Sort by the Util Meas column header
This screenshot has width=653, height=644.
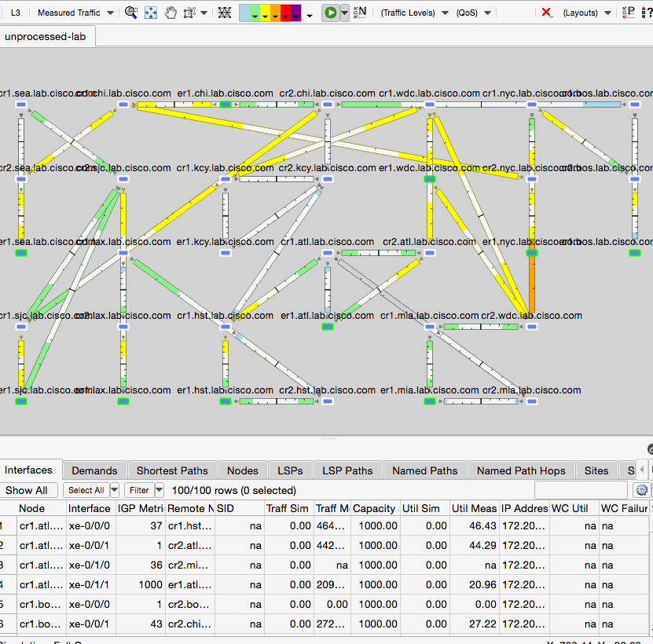pos(475,508)
